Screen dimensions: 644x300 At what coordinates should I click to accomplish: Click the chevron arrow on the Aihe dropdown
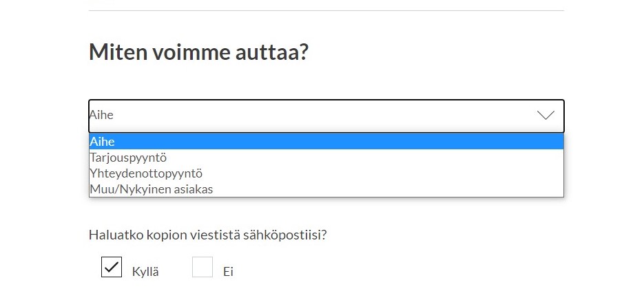pyautogui.click(x=546, y=116)
